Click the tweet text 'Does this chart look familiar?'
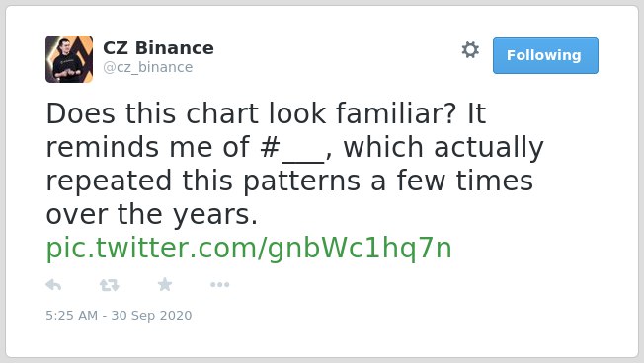644x363 pixels. (251, 113)
